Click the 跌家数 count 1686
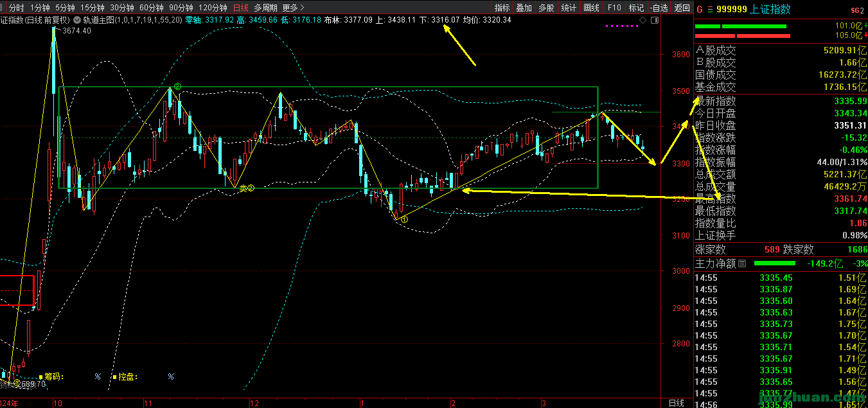This screenshot has width=868, height=408. click(856, 249)
